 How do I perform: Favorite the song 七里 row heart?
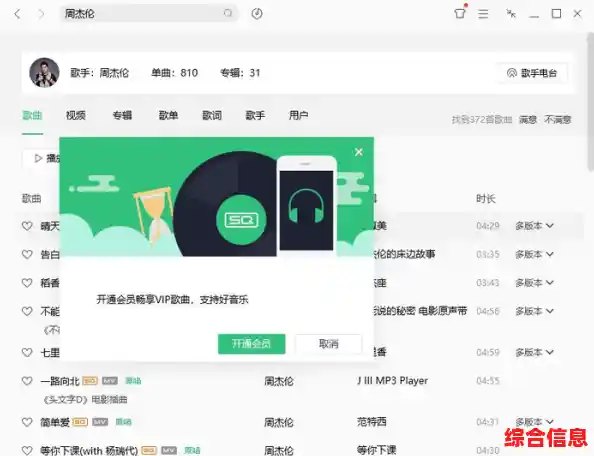coord(27,353)
